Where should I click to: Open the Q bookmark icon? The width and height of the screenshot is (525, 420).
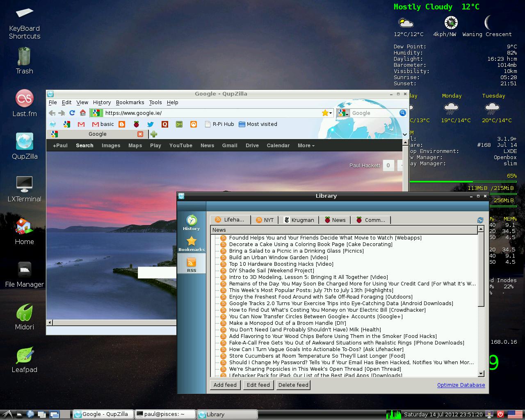[165, 124]
